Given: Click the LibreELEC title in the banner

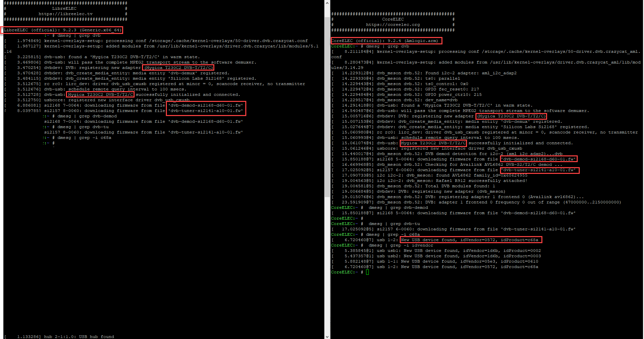Looking at the screenshot, I should (64, 8).
